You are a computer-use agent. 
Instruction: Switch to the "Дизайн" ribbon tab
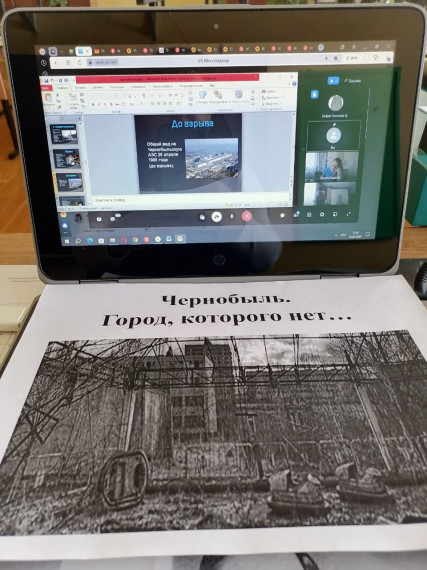[98, 87]
